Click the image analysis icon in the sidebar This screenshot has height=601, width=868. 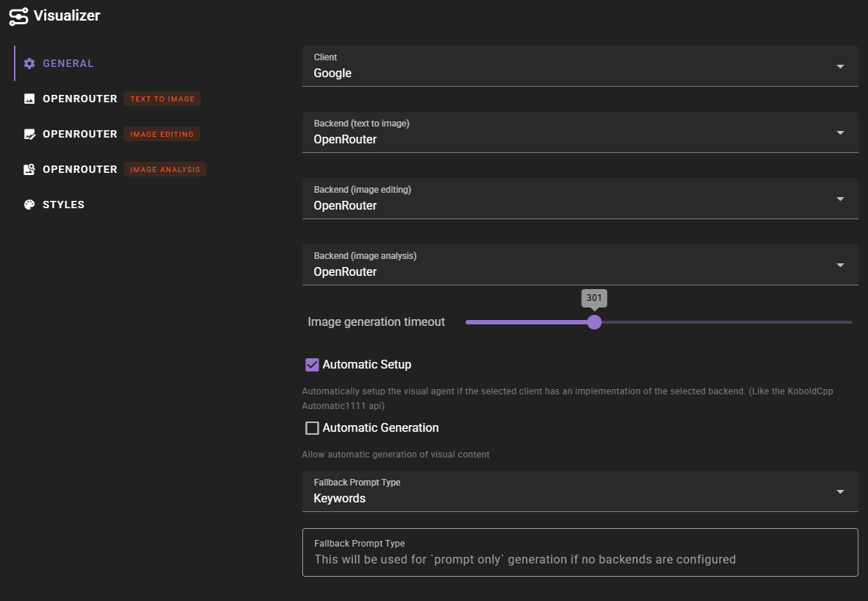(29, 168)
